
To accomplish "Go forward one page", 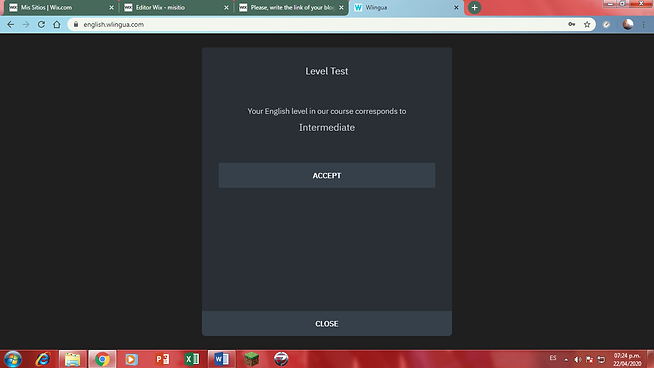I will [x=26, y=25].
